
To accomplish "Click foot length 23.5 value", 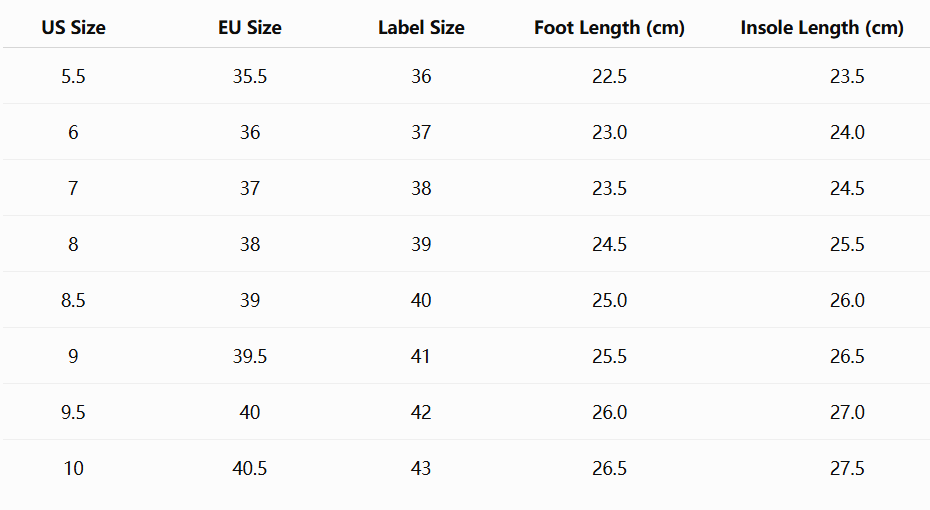I will [x=609, y=189].
